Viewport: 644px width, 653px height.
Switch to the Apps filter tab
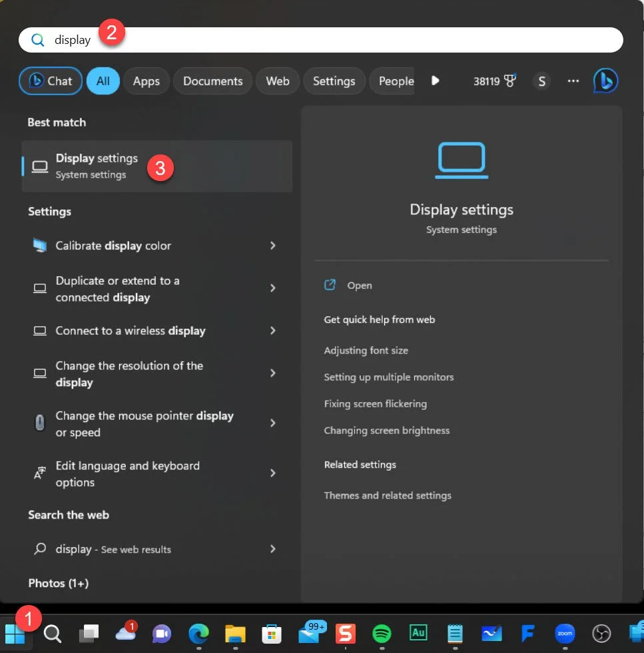(146, 81)
